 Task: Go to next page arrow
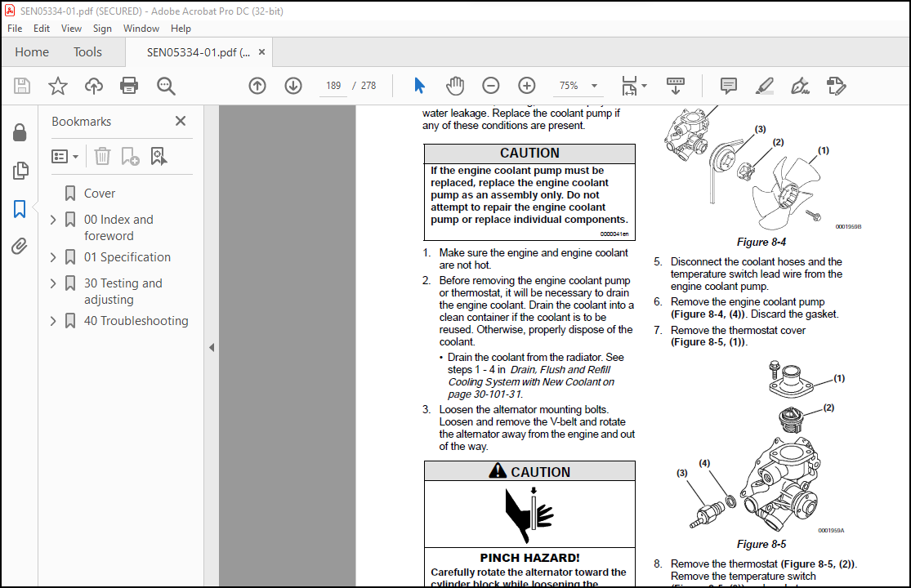[x=293, y=86]
